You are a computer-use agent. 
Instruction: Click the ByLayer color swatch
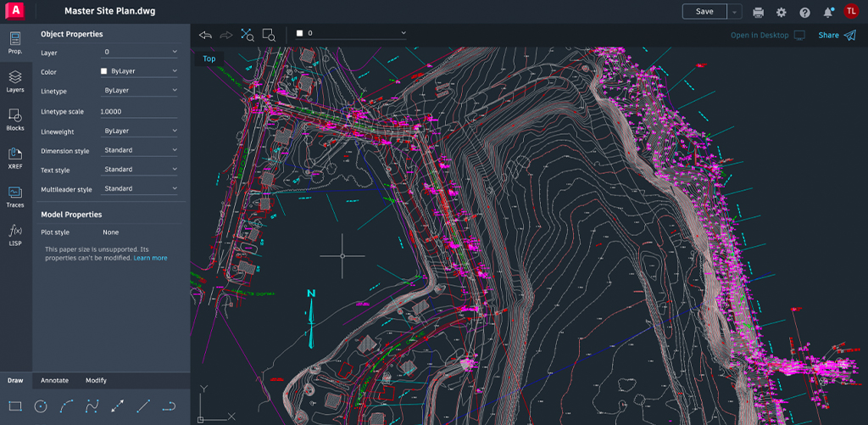coord(104,72)
